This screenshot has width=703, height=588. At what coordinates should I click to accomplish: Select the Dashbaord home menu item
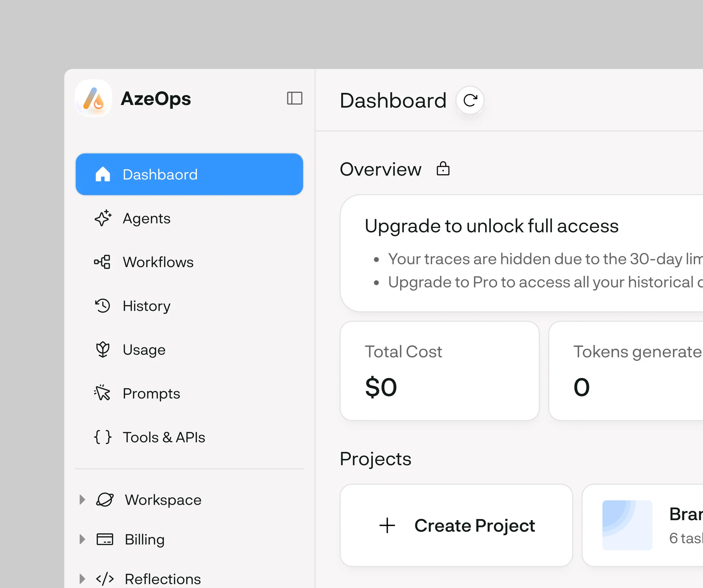point(189,174)
